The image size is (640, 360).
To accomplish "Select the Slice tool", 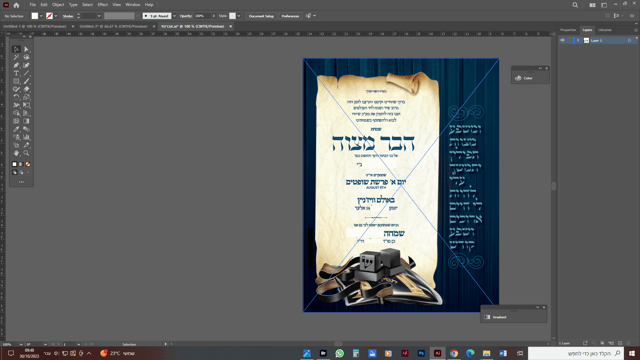I will click(x=27, y=145).
